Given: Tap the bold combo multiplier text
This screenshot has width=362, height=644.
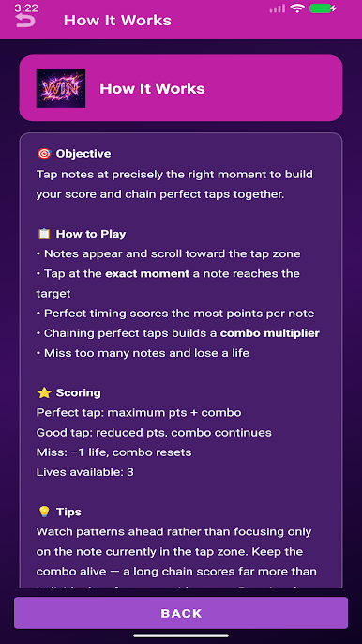Looking at the screenshot, I should click(x=270, y=333).
